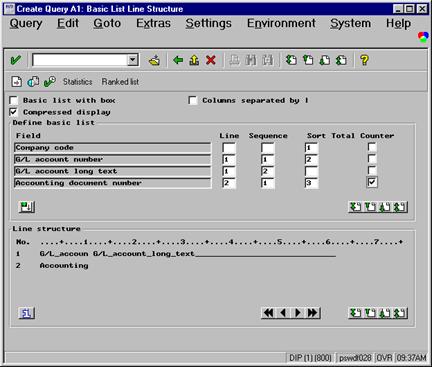Open the Edit menu
The width and height of the screenshot is (432, 367).
click(x=68, y=23)
